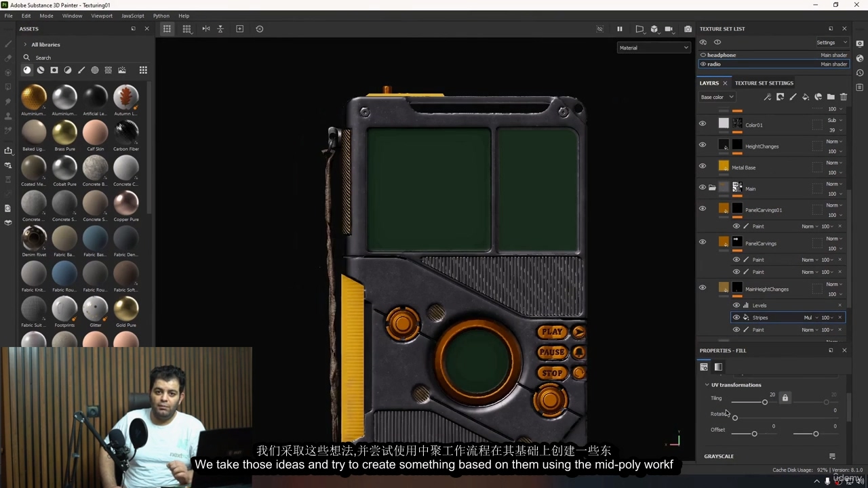Open the File menu
The width and height of the screenshot is (868, 488).
(8, 16)
